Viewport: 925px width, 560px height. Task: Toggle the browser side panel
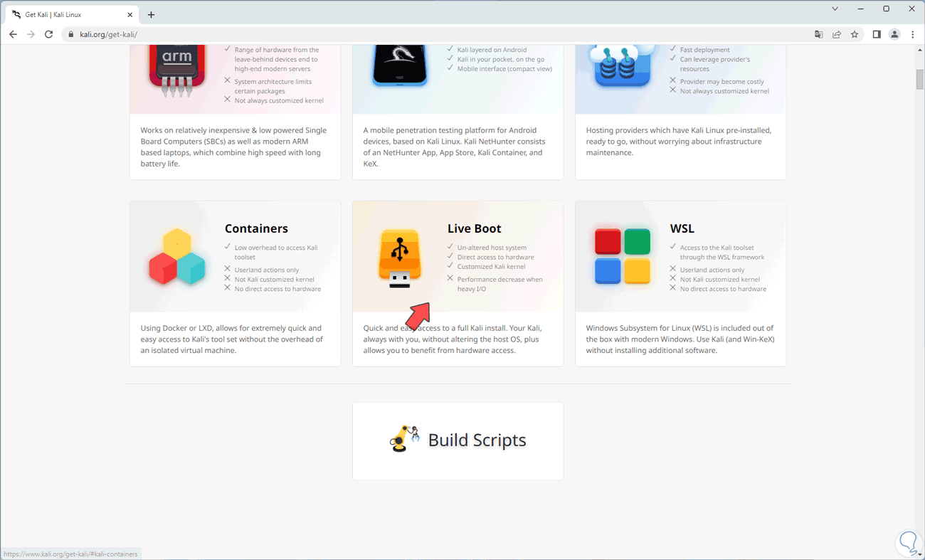point(877,34)
